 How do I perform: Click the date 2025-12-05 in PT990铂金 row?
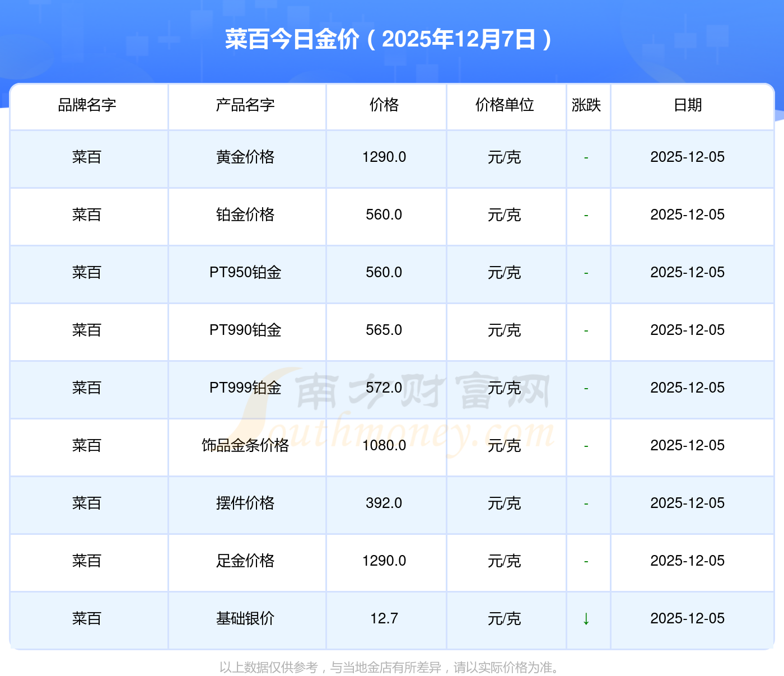point(688,330)
